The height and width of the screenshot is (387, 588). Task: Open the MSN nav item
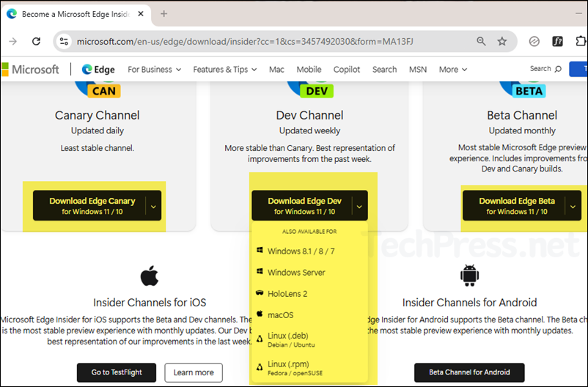click(418, 70)
